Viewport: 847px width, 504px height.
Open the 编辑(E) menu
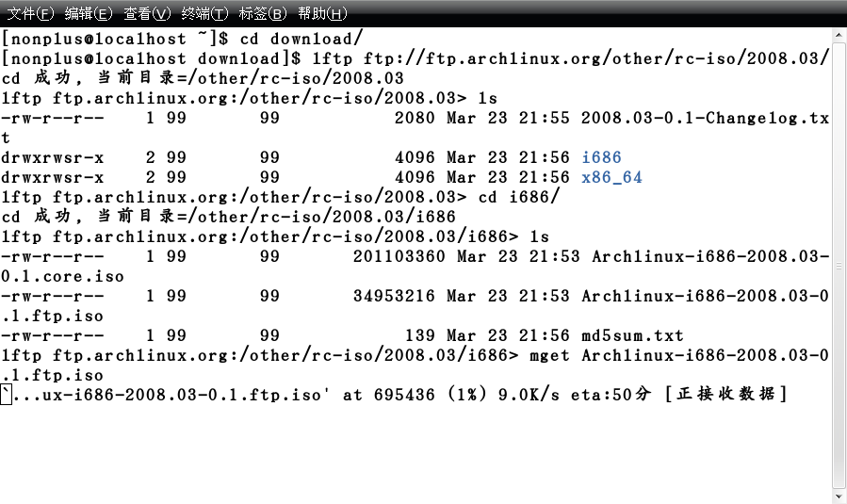(x=88, y=13)
